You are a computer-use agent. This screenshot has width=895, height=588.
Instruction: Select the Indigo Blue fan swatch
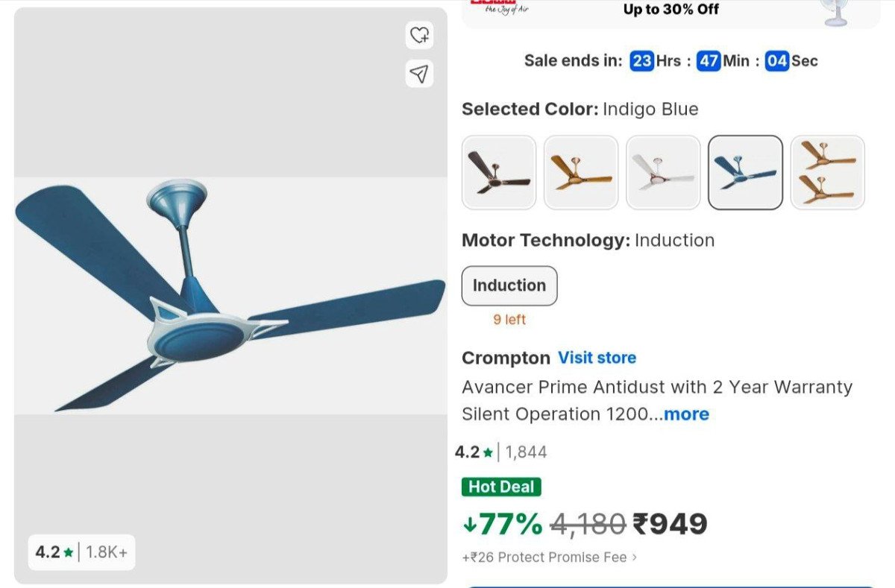745,172
